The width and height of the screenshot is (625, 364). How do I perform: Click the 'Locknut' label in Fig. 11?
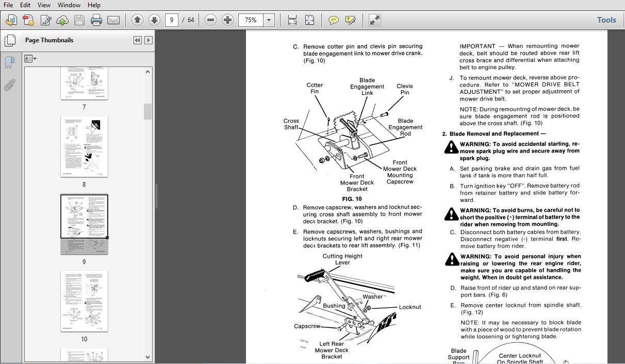click(410, 307)
